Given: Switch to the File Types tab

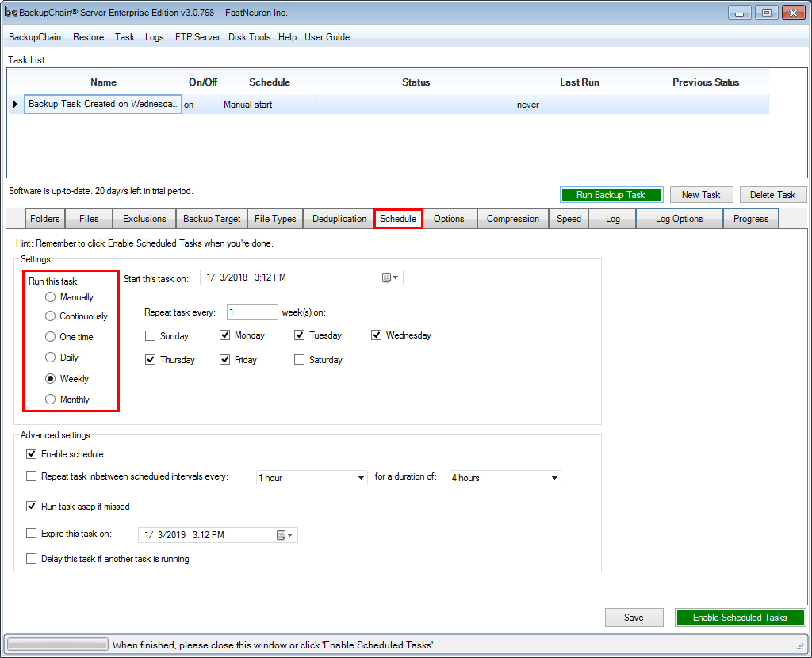Looking at the screenshot, I should (x=275, y=219).
